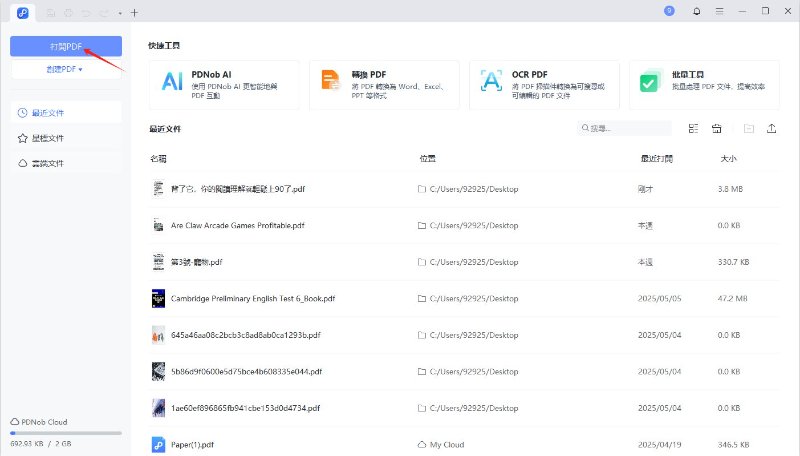Click the 692.93 KB / 2 GB storage text
Screen dimensions: 800x456
[x=41, y=444]
